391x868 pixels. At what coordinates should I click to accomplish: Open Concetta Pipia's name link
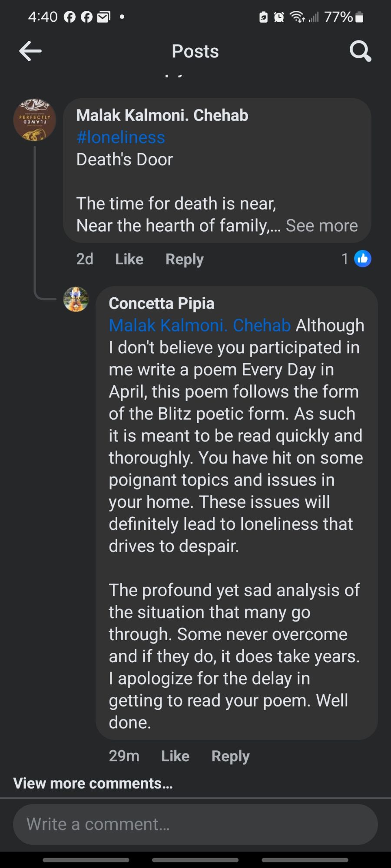(161, 303)
